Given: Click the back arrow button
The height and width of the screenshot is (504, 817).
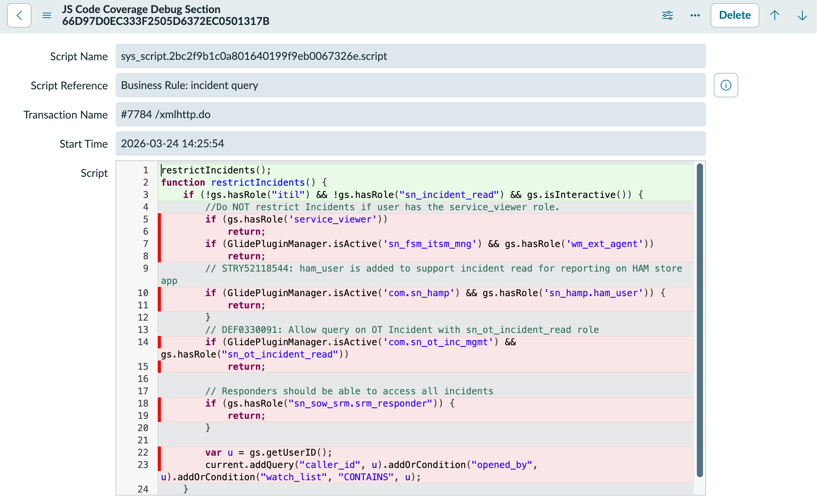Looking at the screenshot, I should point(19,15).
